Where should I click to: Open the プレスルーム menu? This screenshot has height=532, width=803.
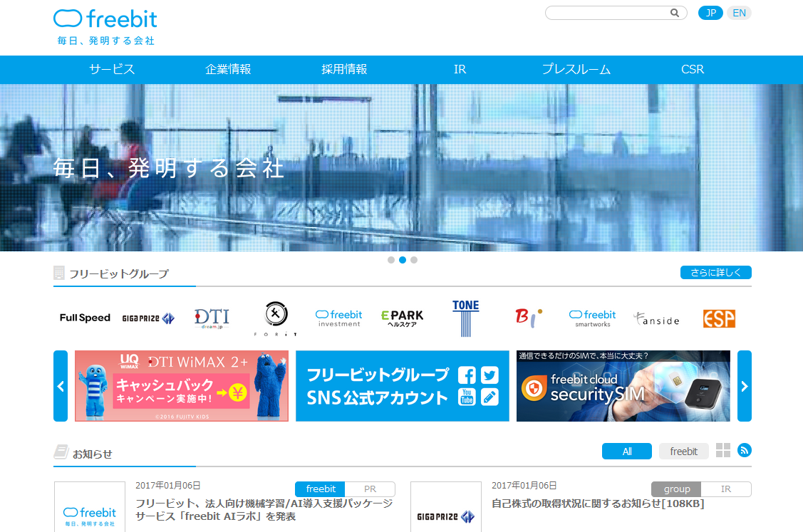[x=576, y=69]
